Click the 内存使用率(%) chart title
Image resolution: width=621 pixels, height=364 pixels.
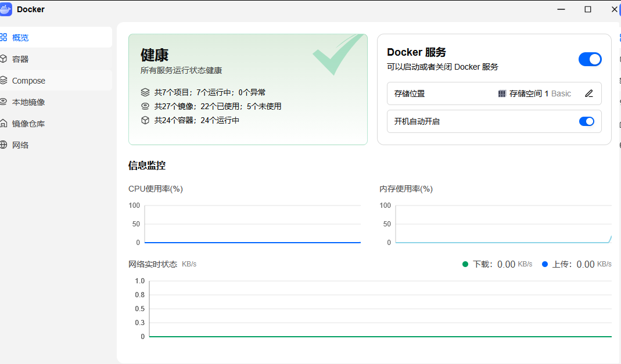pyautogui.click(x=406, y=189)
